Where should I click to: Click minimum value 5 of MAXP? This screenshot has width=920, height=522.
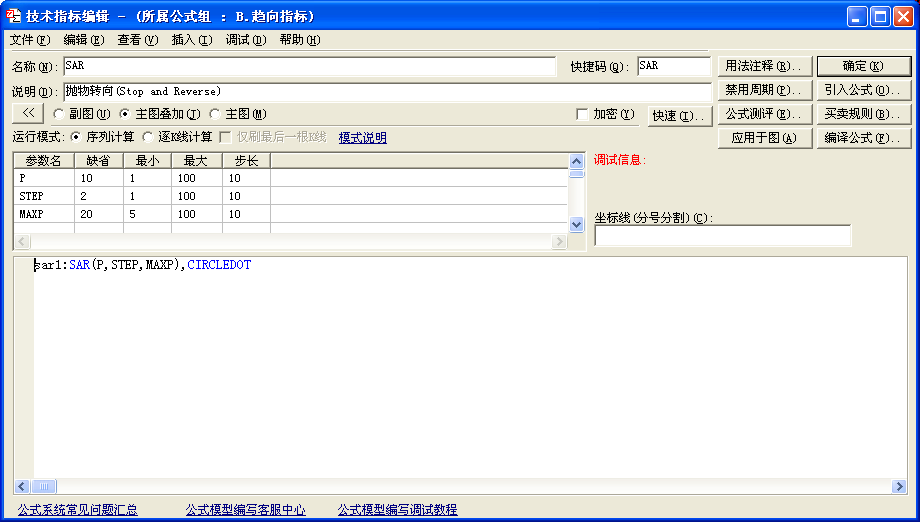coord(147,214)
